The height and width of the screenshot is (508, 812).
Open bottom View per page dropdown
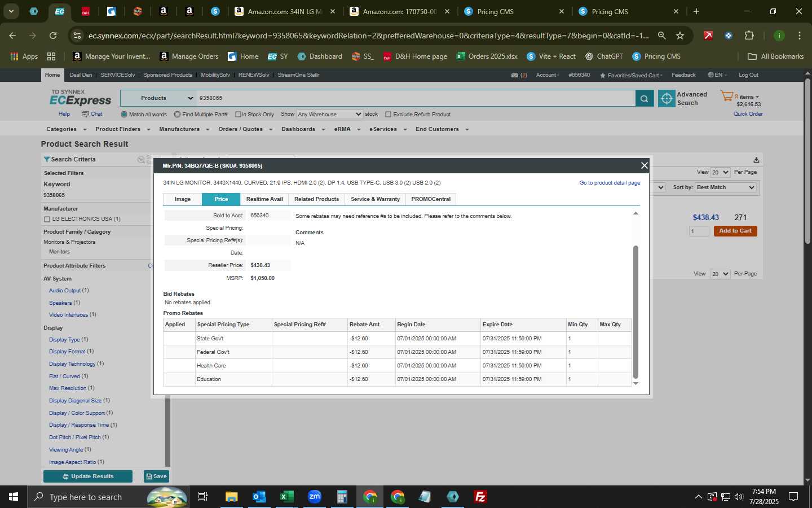pos(720,274)
